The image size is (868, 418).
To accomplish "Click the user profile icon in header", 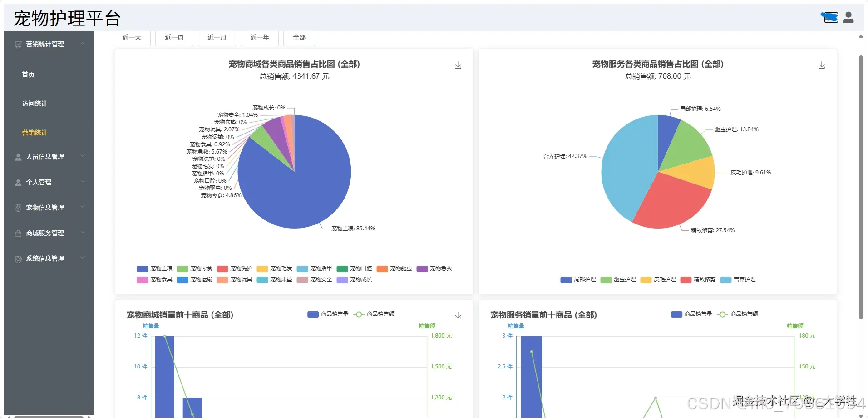I will click(848, 17).
